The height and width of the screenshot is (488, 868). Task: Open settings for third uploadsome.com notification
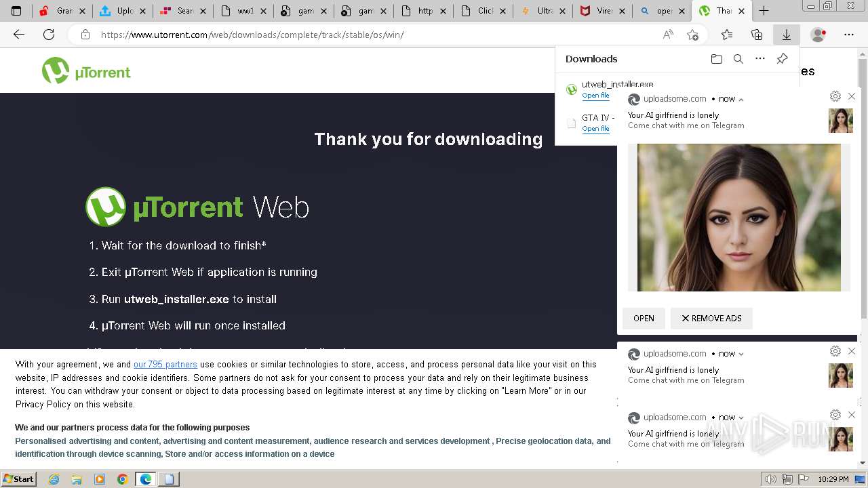click(835, 415)
